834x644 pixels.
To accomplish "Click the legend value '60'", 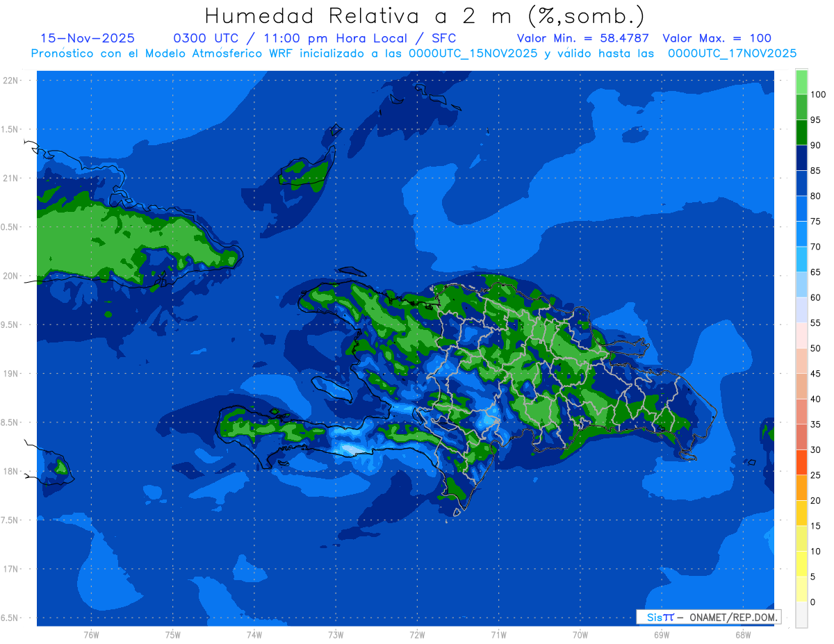I will coord(815,297).
